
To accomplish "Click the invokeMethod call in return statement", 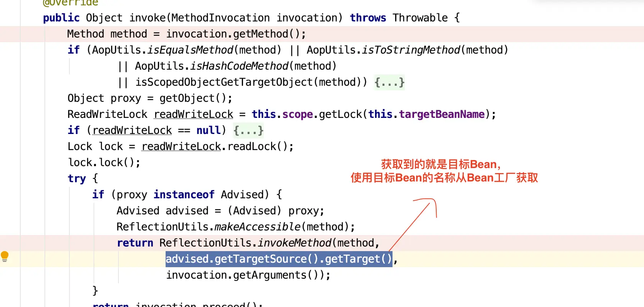I will [294, 243].
